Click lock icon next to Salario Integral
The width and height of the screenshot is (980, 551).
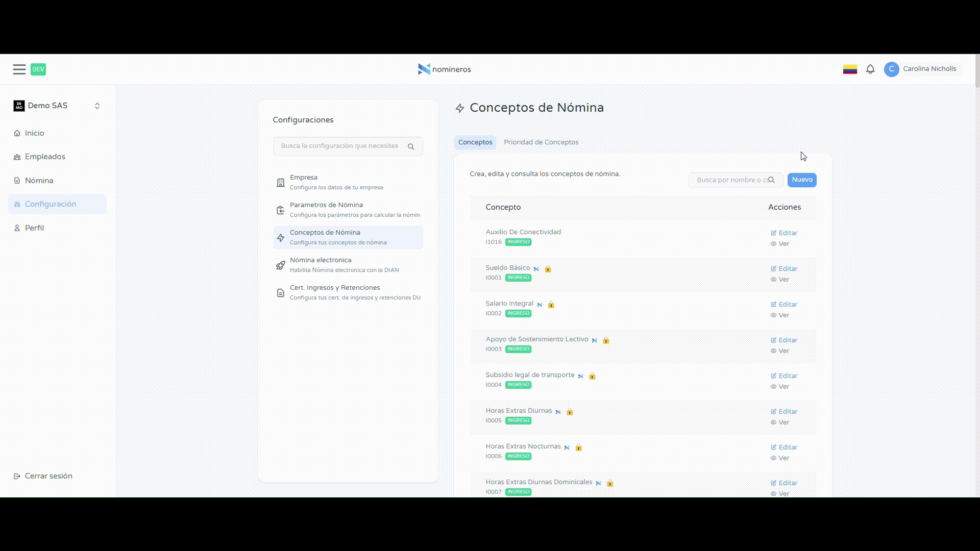[551, 305]
